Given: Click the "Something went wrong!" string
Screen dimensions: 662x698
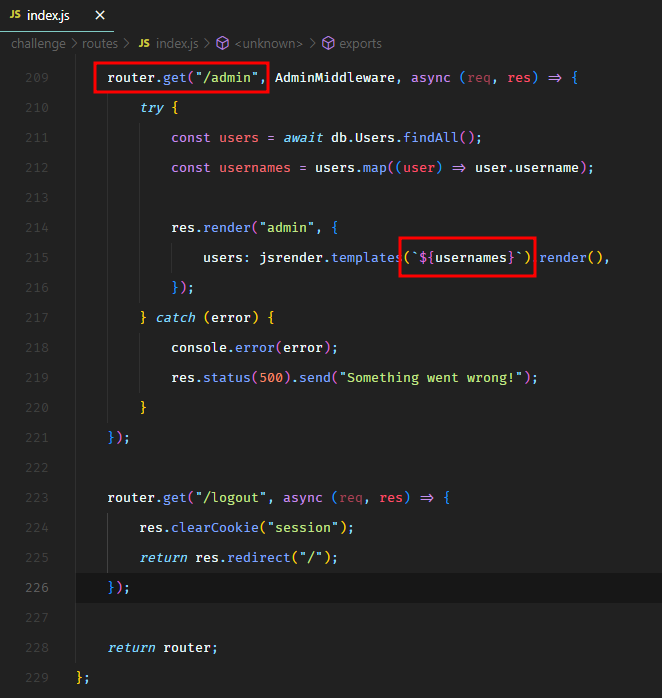Looking at the screenshot, I should click(x=438, y=377).
